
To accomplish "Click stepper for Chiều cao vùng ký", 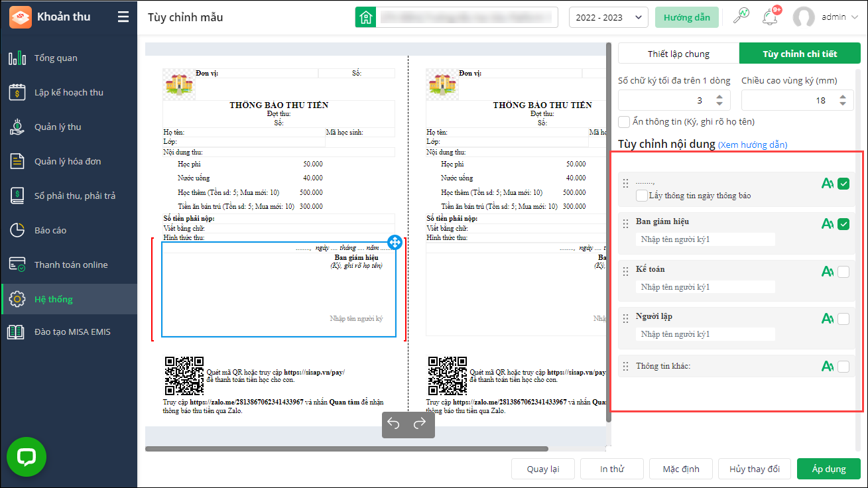I will point(842,100).
